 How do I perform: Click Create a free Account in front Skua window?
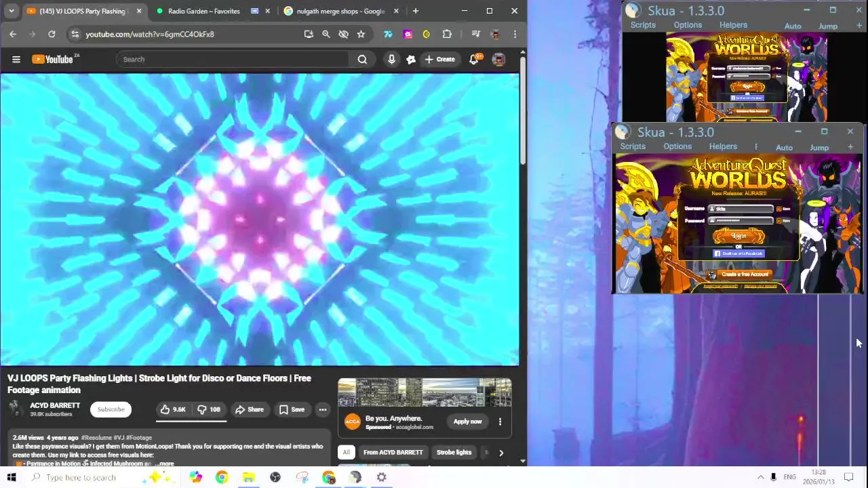coord(739,274)
